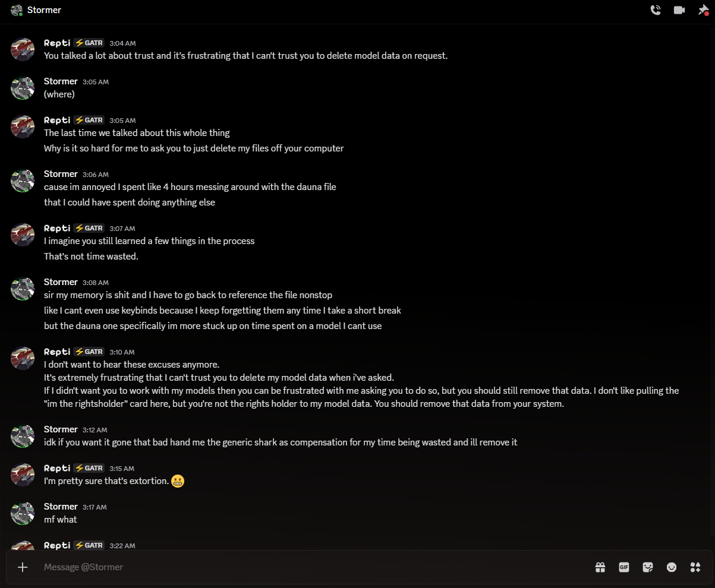Click the GATR tag on Repti's 3:10 AM message

tap(90, 352)
